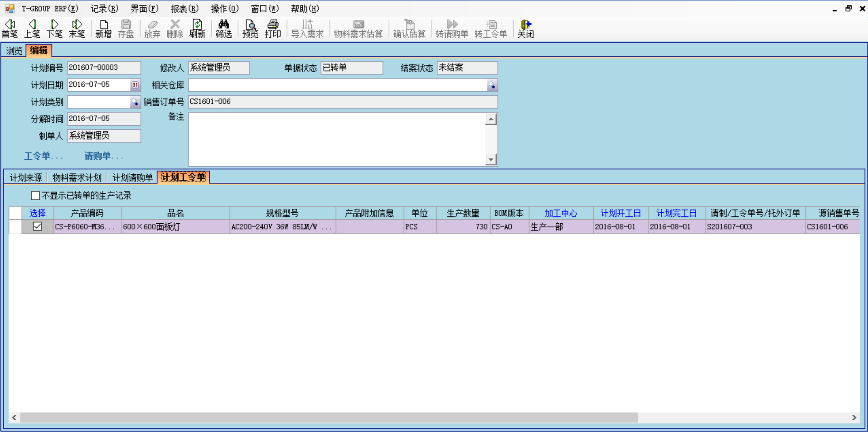Open lookup for 计划类别 field

coord(135,102)
